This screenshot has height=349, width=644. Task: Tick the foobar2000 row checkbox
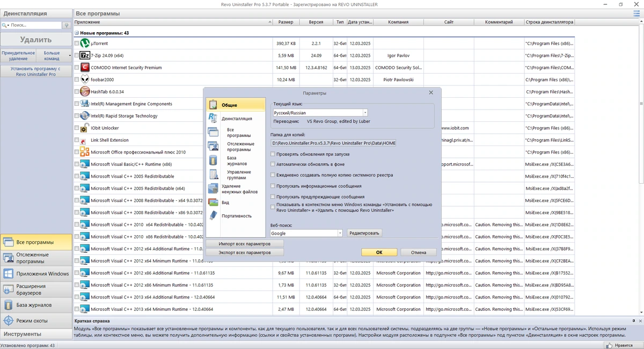(77, 80)
